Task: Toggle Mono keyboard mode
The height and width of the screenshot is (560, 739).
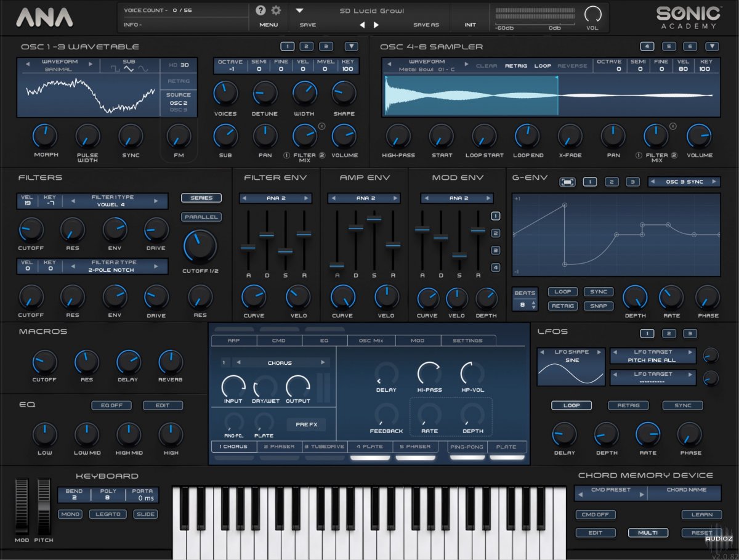Action: pyautogui.click(x=70, y=514)
